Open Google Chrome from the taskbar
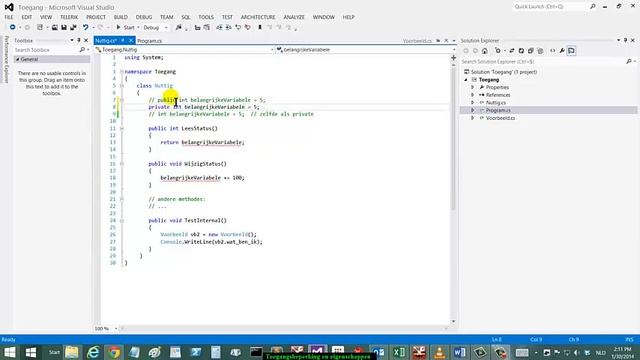The image size is (640, 360). pos(114,352)
